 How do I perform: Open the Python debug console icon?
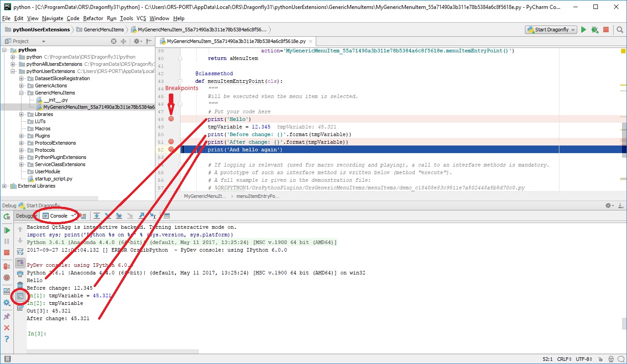click(x=20, y=296)
